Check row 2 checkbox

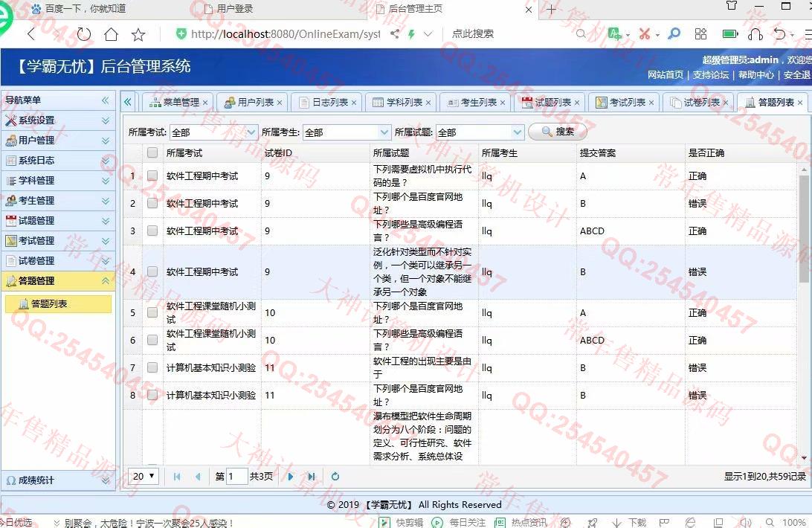(152, 203)
